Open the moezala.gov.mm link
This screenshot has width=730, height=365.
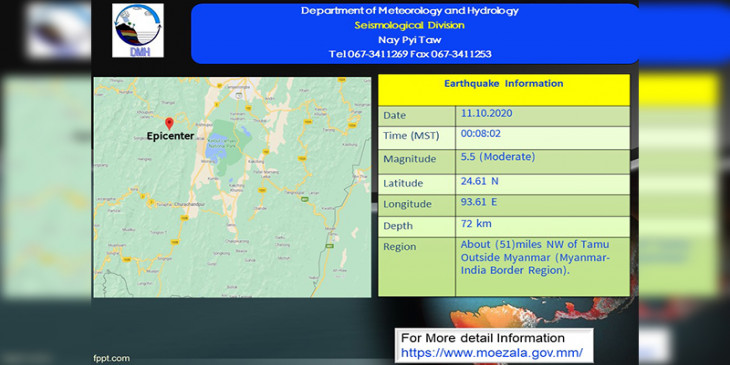(x=492, y=352)
